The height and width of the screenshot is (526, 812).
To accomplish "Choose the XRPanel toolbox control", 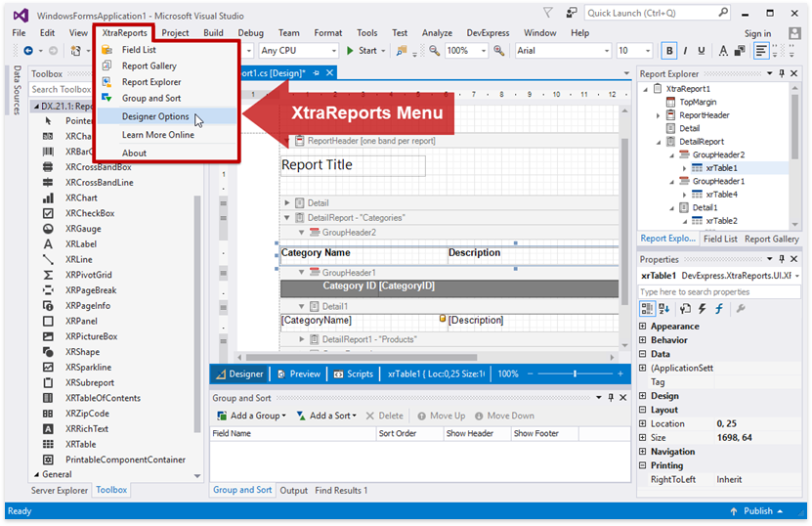I will pos(81,321).
